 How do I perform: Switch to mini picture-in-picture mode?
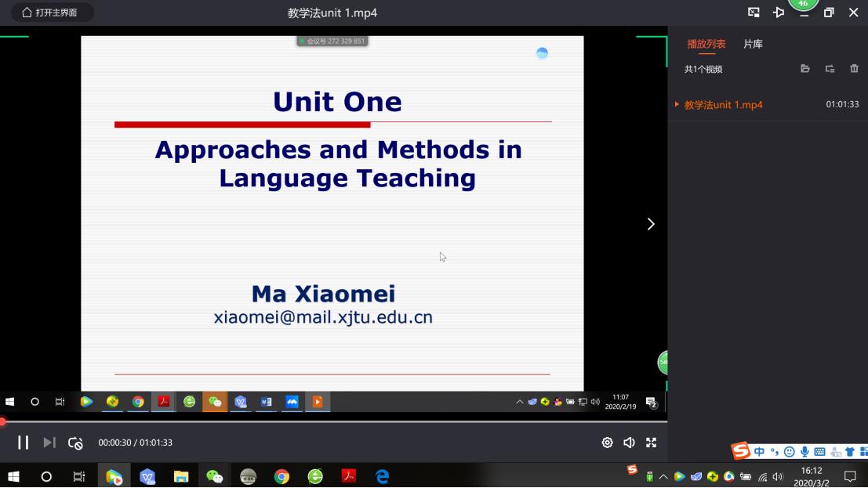pyautogui.click(x=754, y=13)
